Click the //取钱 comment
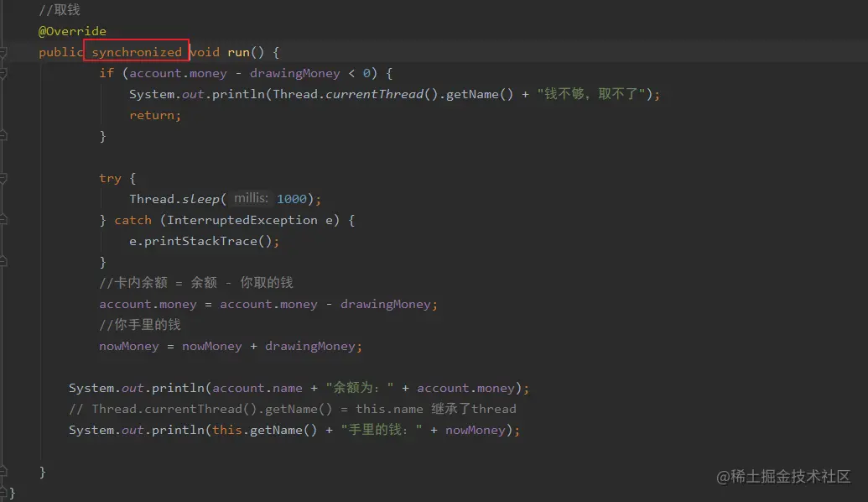The width and height of the screenshot is (868, 502). point(60,10)
